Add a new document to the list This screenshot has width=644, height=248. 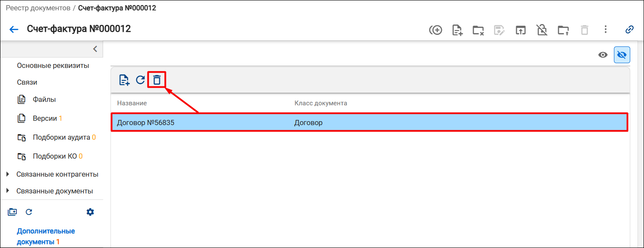(124, 80)
